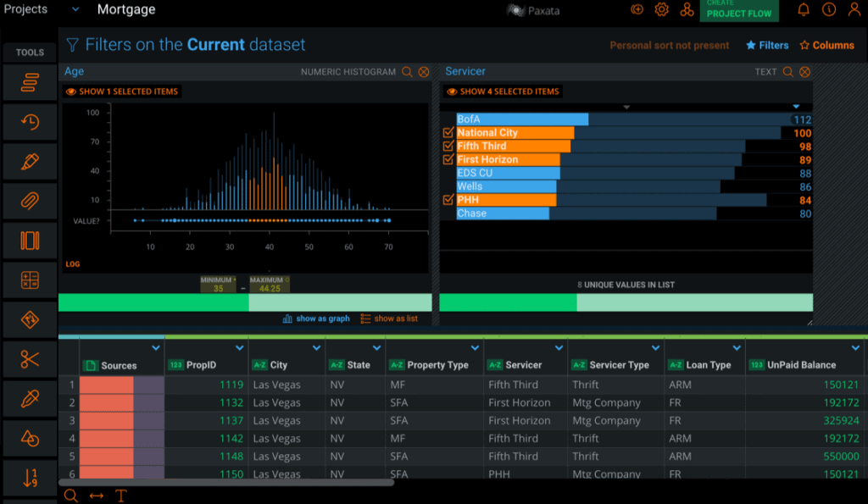This screenshot has height=504, width=868.
Task: Open the Projects dropdown
Action: (75, 10)
